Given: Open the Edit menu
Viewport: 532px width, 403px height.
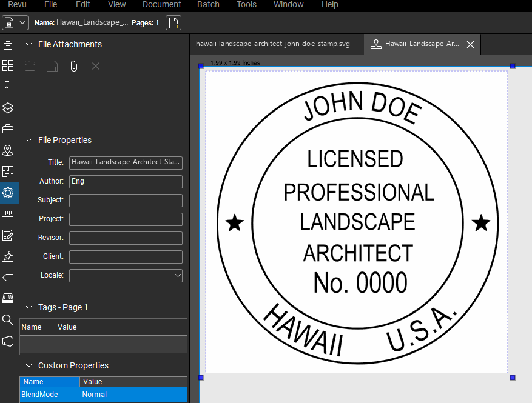Looking at the screenshot, I should click(82, 4).
